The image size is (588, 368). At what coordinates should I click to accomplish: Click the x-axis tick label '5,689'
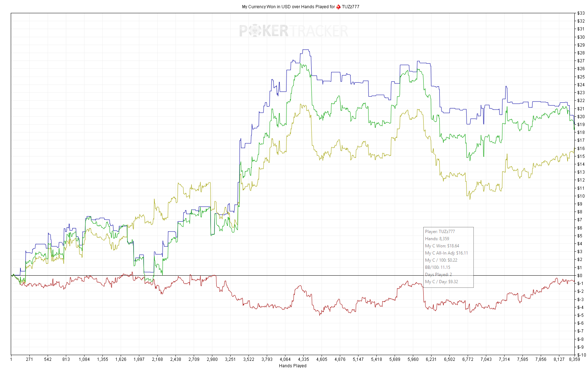(x=395, y=359)
